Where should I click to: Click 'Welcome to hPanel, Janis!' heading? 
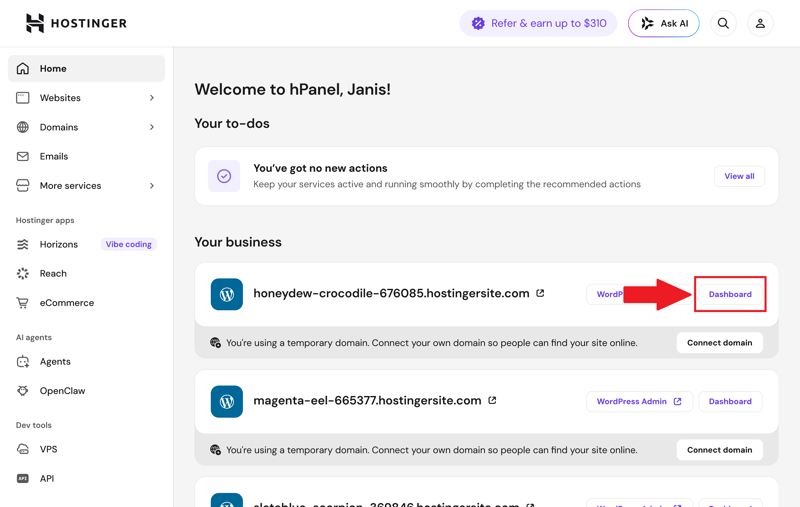point(292,89)
